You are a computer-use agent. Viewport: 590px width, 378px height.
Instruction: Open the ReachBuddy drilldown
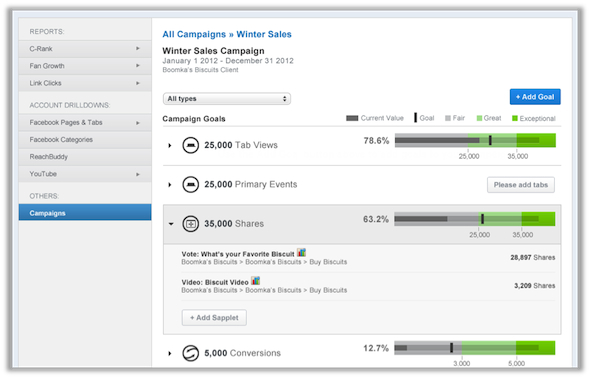85,157
